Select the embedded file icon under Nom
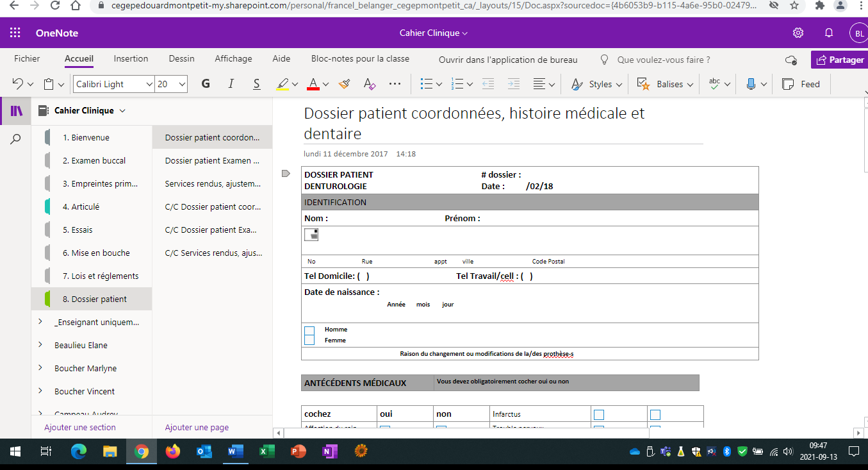The image size is (868, 470). (x=311, y=235)
